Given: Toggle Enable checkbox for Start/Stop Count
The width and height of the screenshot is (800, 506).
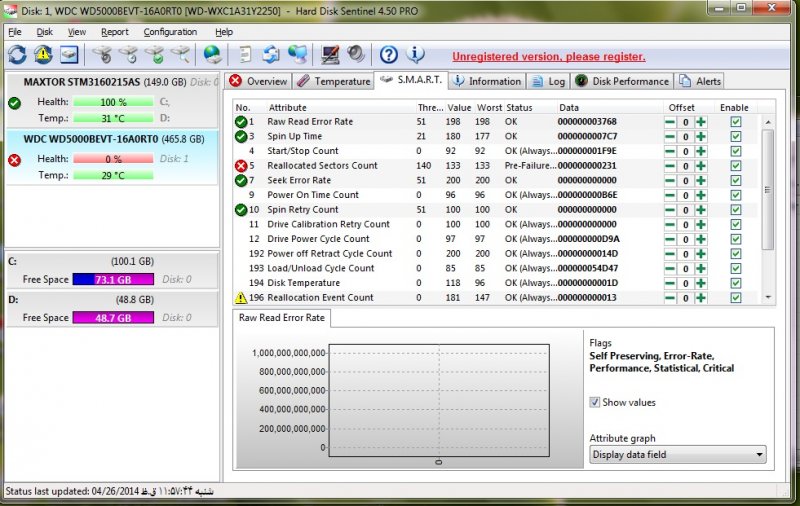Looking at the screenshot, I should click(735, 151).
